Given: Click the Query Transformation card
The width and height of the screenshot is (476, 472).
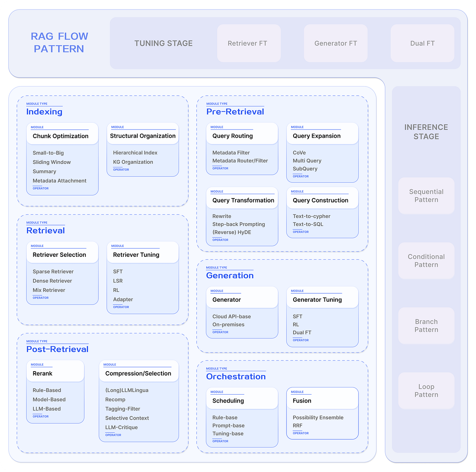Looking at the screenshot, I should point(242,200).
